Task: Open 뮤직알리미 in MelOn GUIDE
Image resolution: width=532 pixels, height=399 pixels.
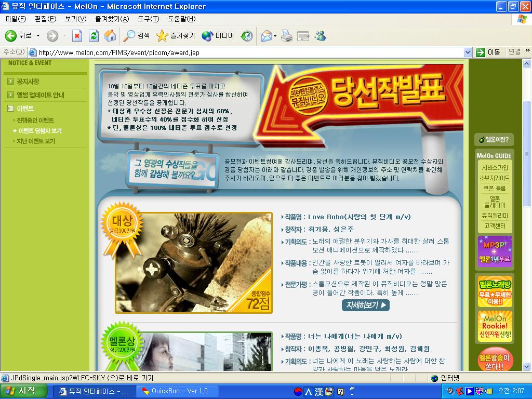Action: 495,216
